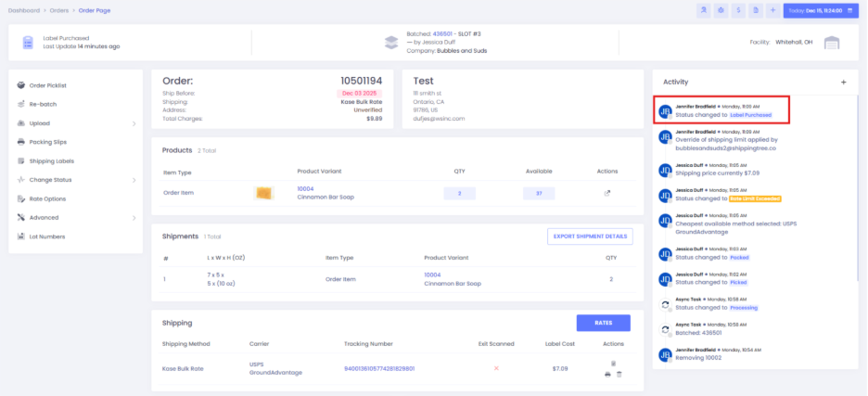The width and height of the screenshot is (868, 396).
Task: Expand the Upload submenu
Action: pos(134,123)
